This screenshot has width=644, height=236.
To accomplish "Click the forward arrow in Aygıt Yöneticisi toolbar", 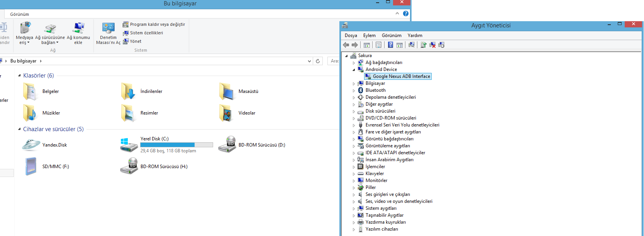I will click(x=355, y=45).
